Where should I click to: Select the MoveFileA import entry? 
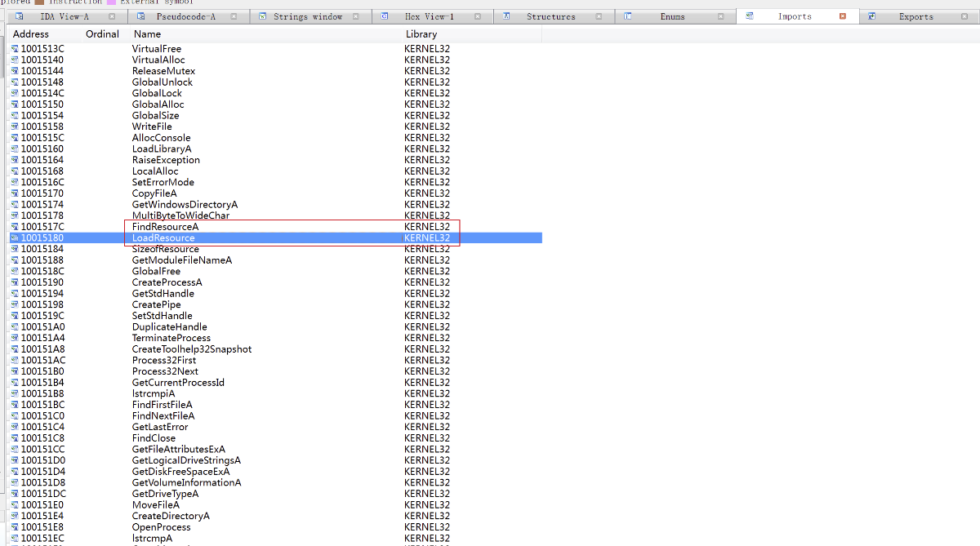(155, 504)
